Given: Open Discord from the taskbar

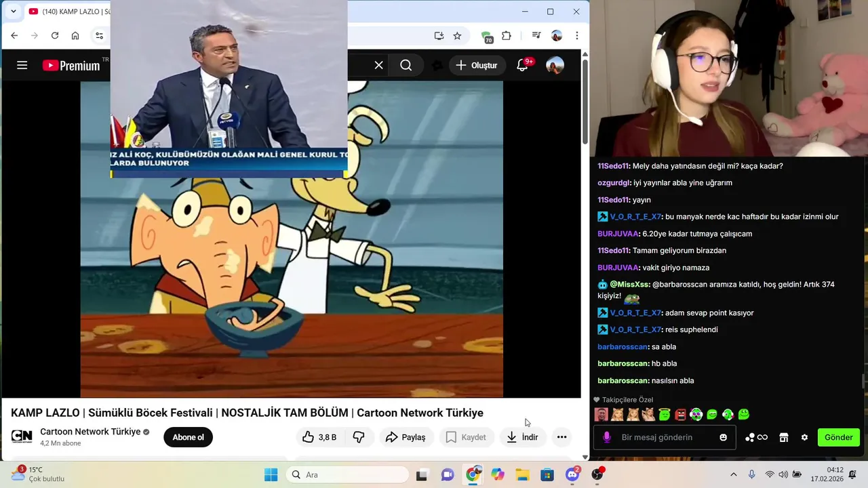Looking at the screenshot, I should (572, 474).
